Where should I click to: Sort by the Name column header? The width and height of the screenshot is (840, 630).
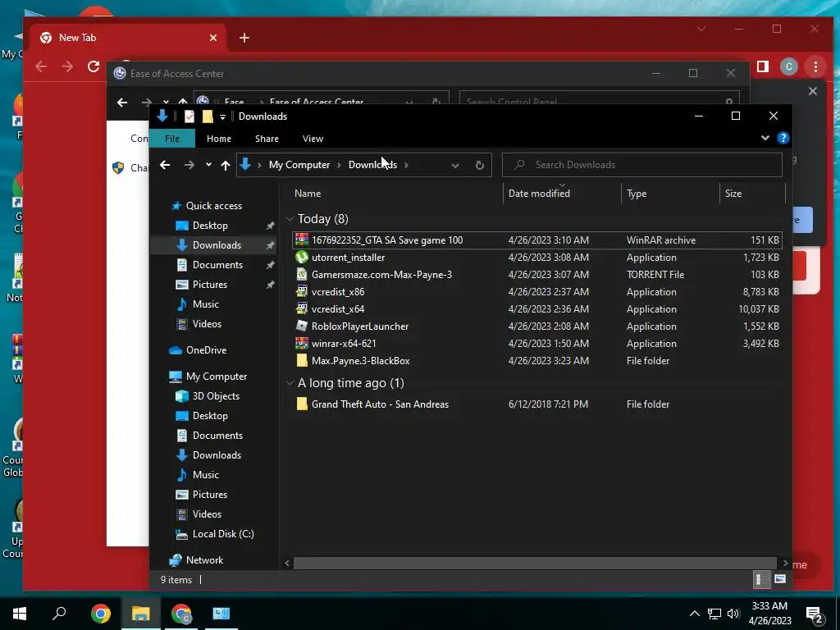point(308,194)
